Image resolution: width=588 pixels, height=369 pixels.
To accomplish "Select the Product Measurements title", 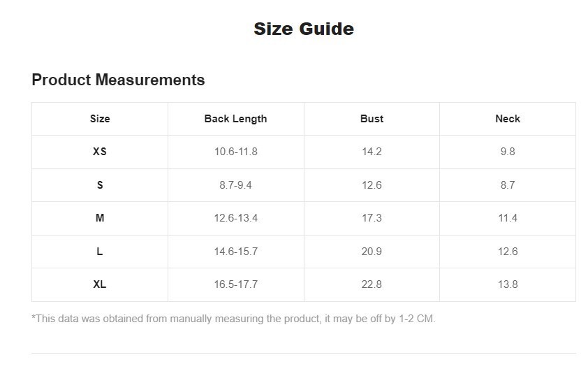I will coord(118,80).
